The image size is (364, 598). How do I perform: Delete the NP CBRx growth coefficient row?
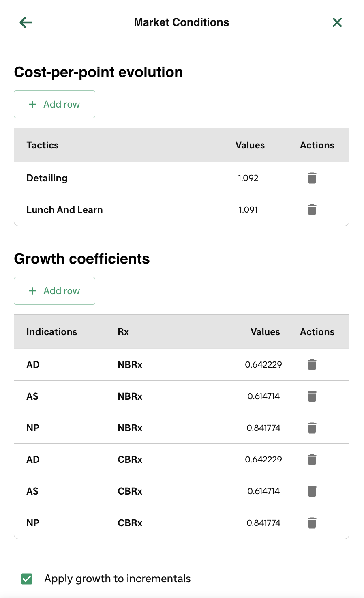pos(312,523)
